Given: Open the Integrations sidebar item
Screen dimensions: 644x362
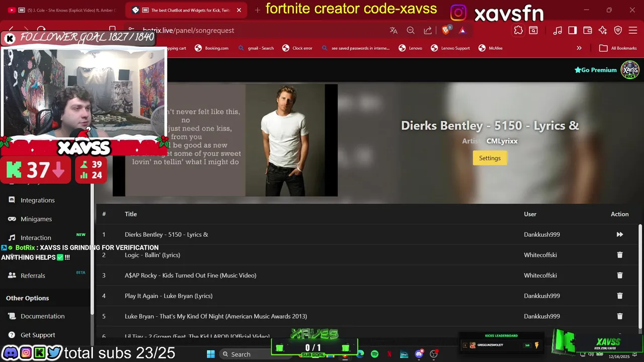Looking at the screenshot, I should point(37,200).
